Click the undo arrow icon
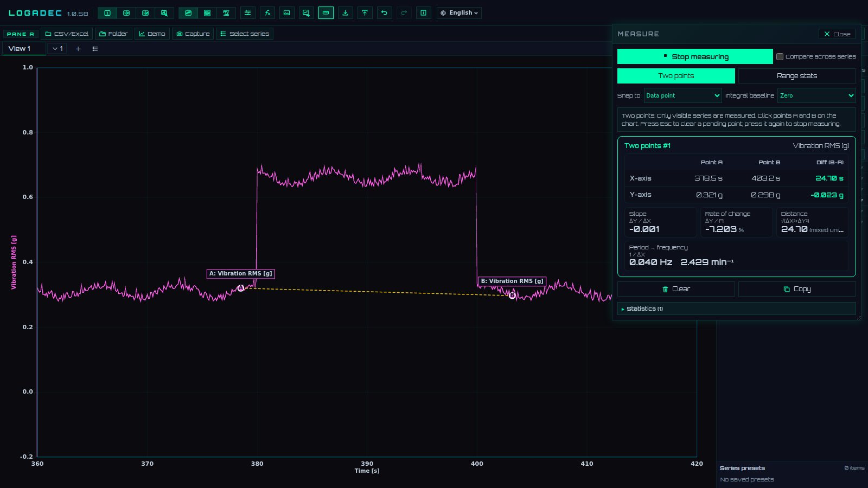This screenshot has height=488, width=868. [385, 13]
